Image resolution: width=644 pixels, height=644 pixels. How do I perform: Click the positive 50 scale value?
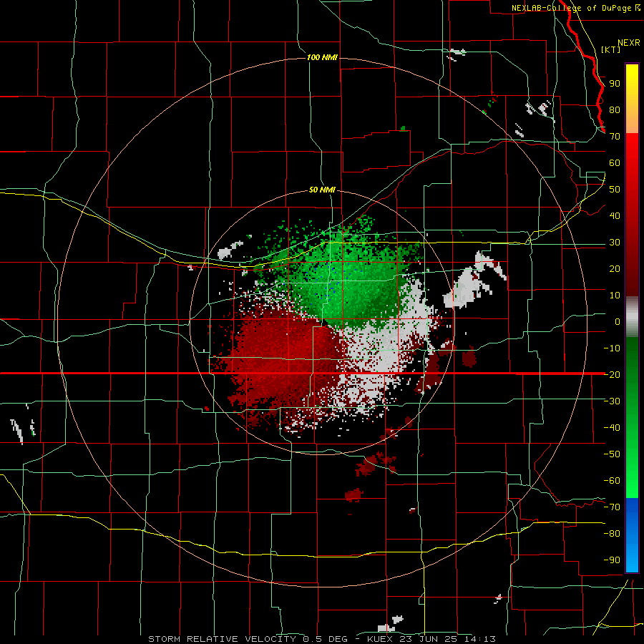(x=615, y=190)
